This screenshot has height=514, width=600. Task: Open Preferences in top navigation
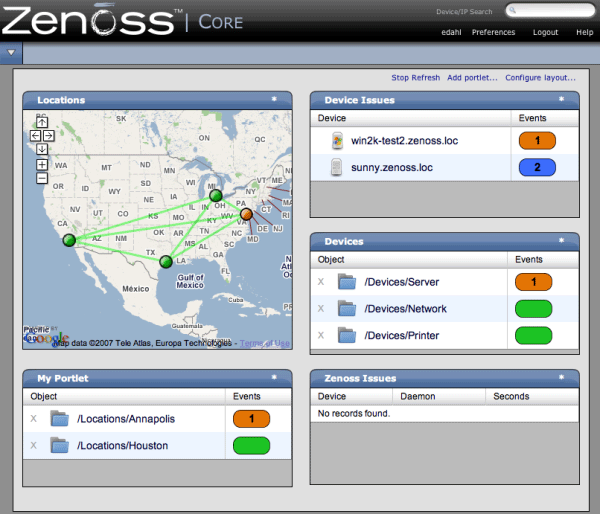pos(493,32)
